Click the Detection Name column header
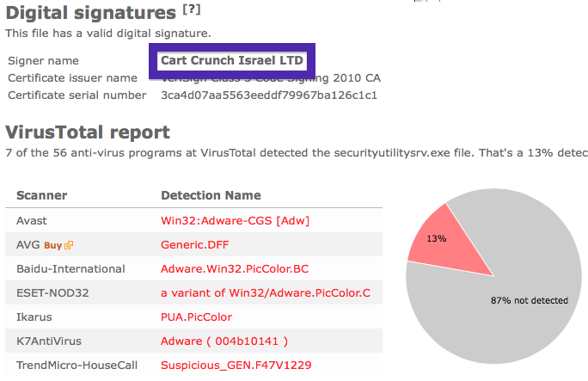 [211, 195]
